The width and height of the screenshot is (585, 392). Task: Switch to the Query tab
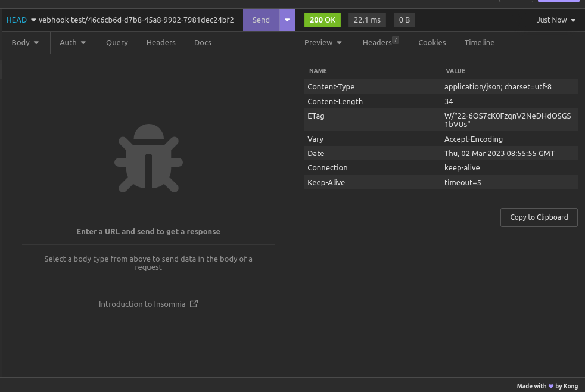pos(117,43)
